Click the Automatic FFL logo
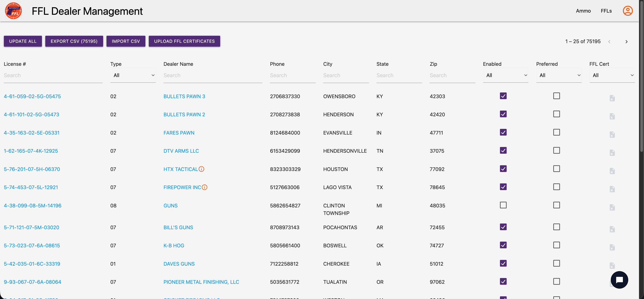Image resolution: width=644 pixels, height=299 pixels. tap(13, 11)
